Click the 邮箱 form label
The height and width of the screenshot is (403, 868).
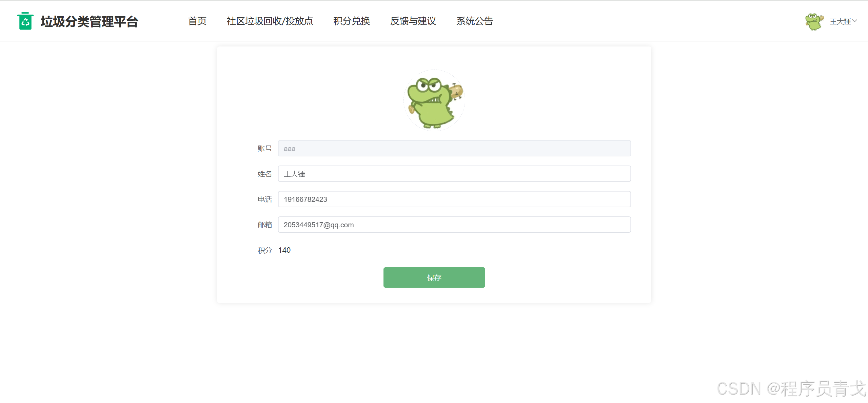pos(264,225)
